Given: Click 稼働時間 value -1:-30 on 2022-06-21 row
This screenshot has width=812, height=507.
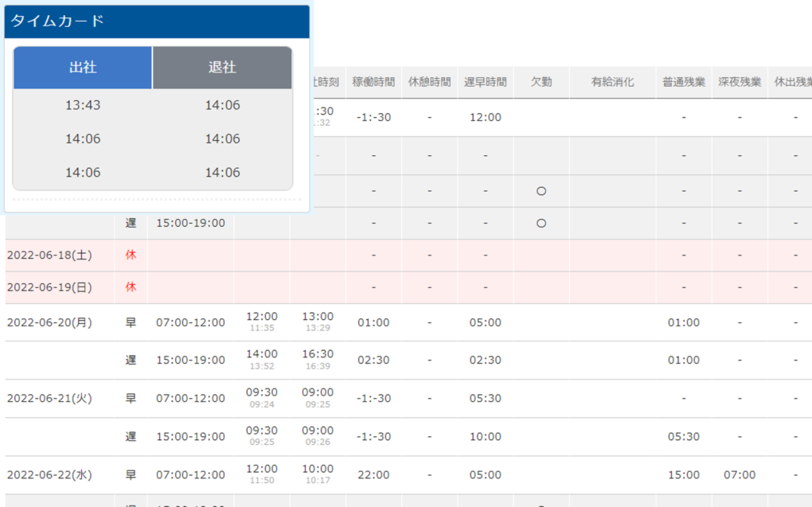Looking at the screenshot, I should (373, 398).
